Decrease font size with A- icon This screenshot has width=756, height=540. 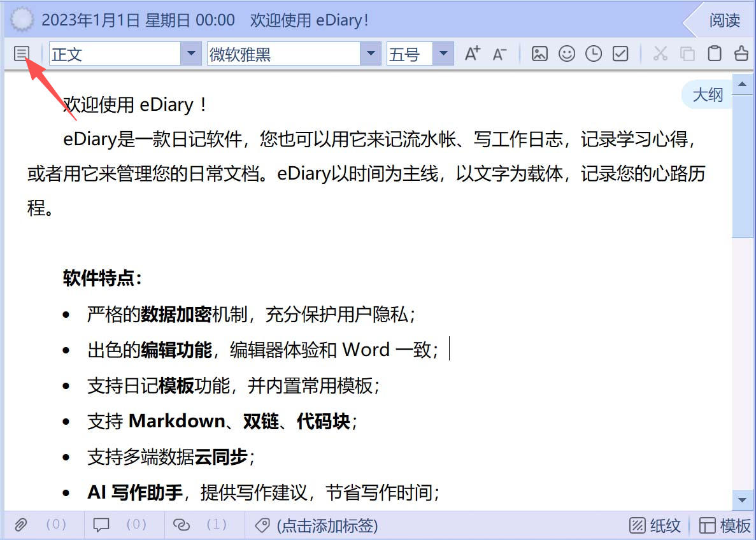[499, 53]
